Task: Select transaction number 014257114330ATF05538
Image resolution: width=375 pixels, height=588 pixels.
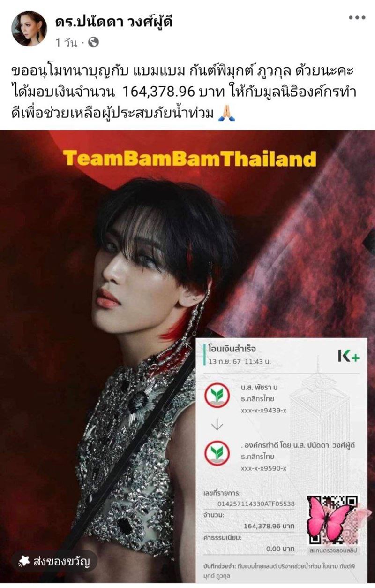Action: [x=257, y=504]
